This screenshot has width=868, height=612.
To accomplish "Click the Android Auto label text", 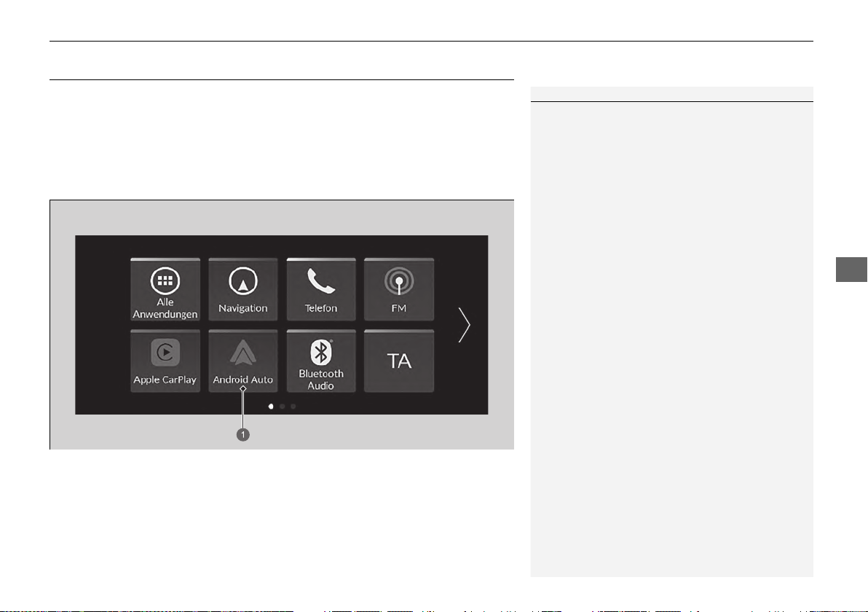I will (x=243, y=380).
